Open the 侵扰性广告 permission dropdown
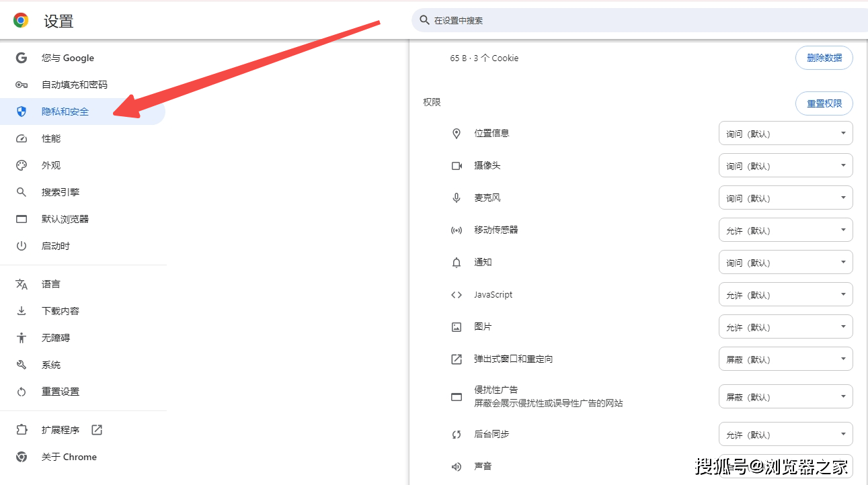Image resolution: width=868 pixels, height=485 pixels. pyautogui.click(x=786, y=396)
